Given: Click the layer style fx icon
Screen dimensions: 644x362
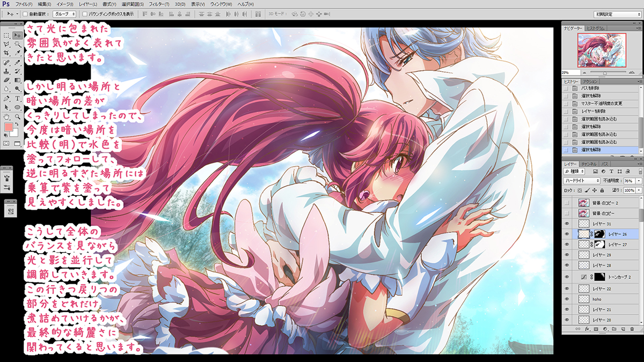Looking at the screenshot, I should tap(588, 328).
